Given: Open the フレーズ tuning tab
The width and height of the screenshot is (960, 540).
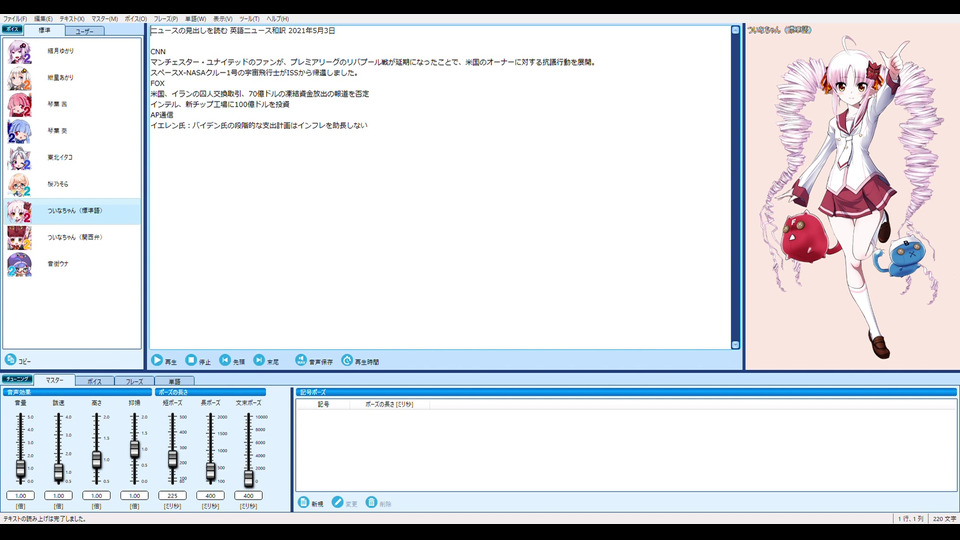Looking at the screenshot, I should click(x=134, y=381).
